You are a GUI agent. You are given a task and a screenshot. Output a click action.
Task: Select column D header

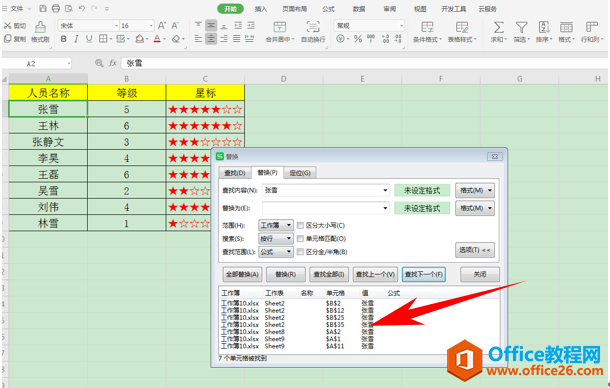284,79
